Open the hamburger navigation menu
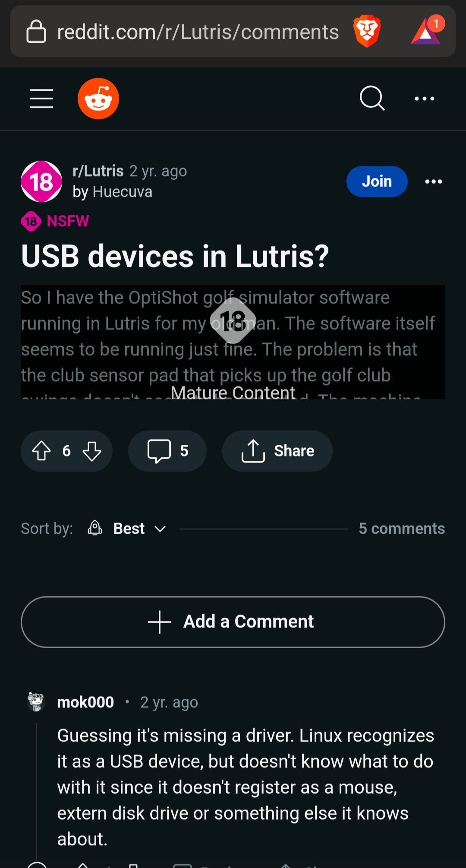The width and height of the screenshot is (466, 868). point(41,98)
